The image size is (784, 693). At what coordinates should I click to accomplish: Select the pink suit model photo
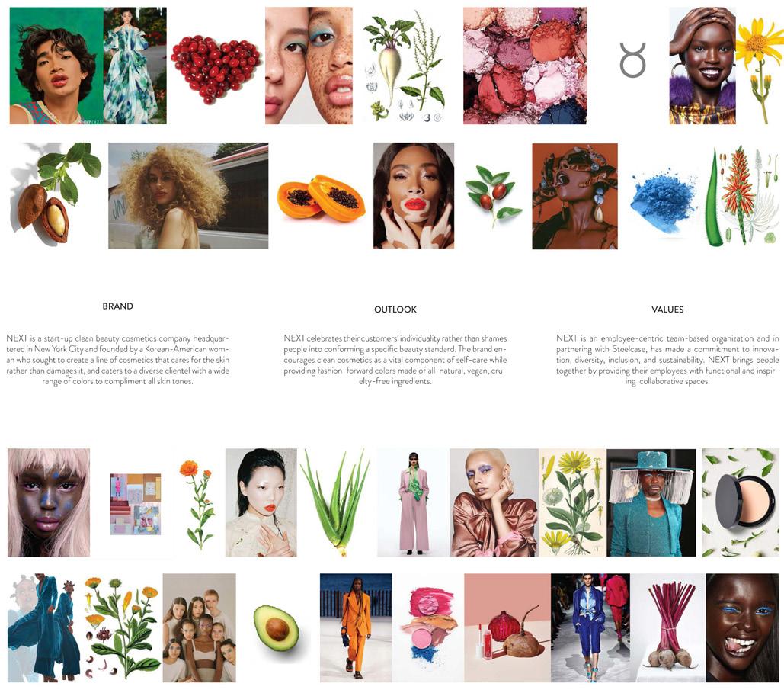point(414,502)
